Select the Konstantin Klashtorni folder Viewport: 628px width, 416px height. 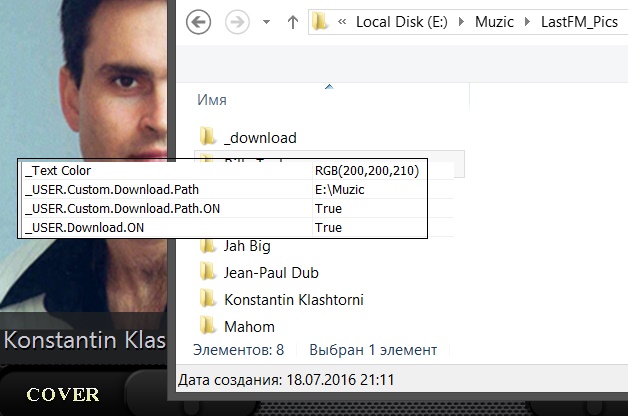tap(293, 299)
